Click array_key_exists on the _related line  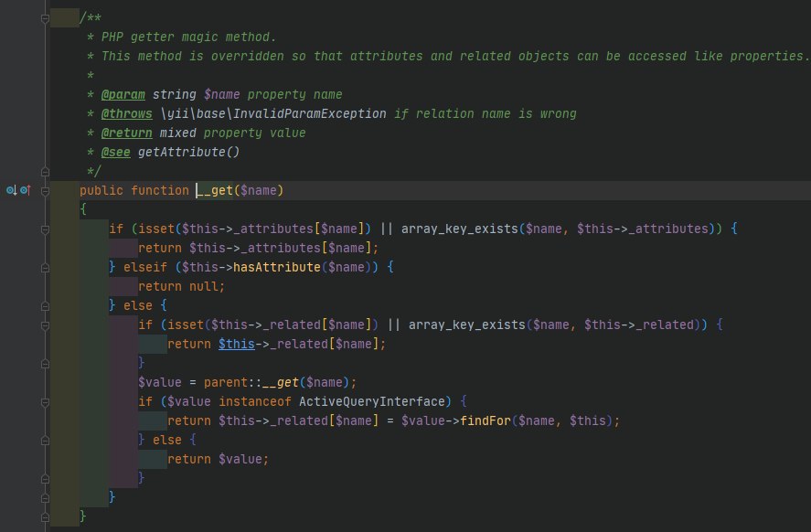tap(467, 325)
